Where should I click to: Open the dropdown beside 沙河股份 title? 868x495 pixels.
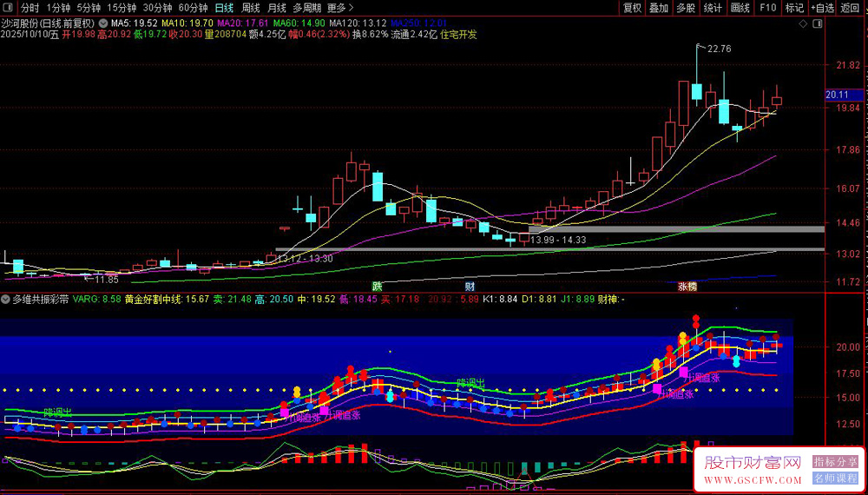pos(103,23)
